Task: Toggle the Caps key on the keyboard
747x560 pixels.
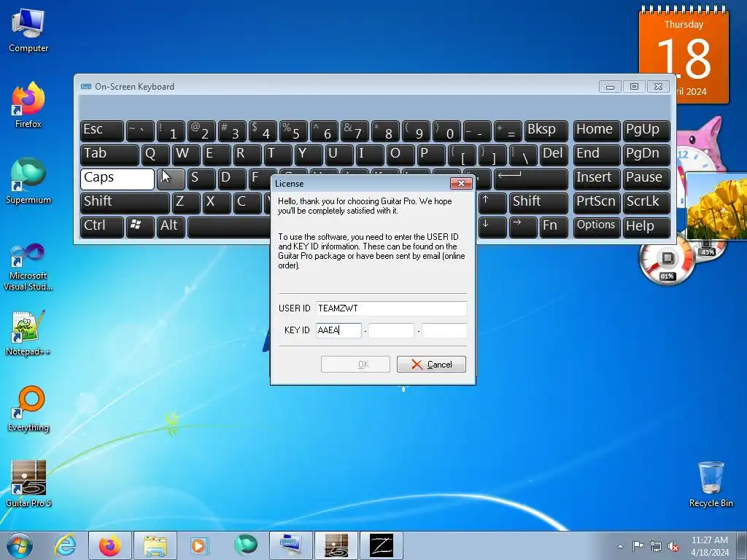Action: pyautogui.click(x=117, y=179)
